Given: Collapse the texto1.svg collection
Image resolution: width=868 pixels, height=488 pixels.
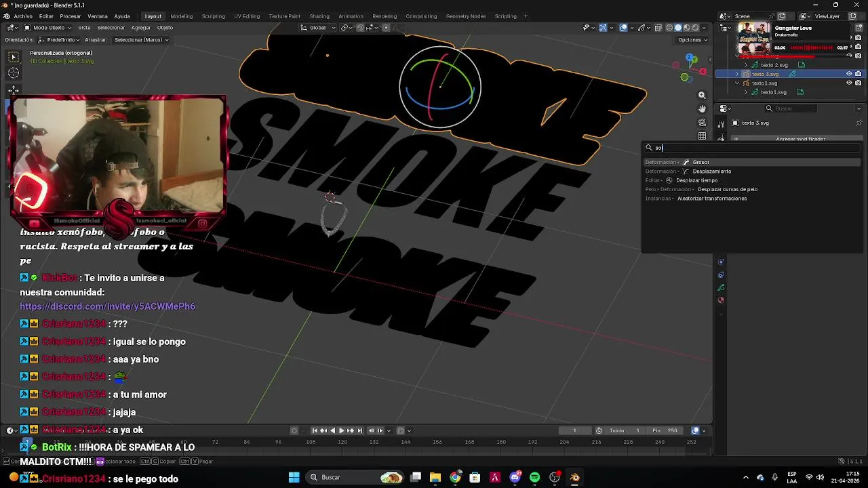Looking at the screenshot, I should [x=737, y=83].
